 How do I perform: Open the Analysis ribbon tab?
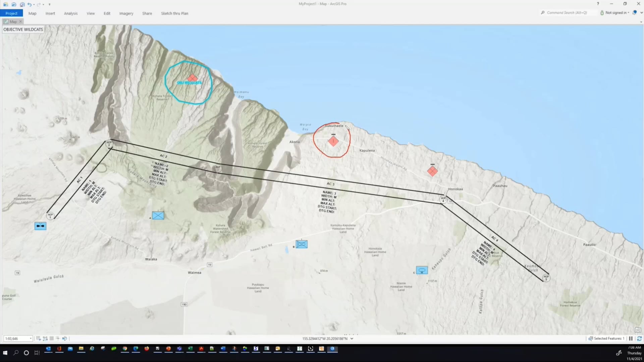point(70,13)
